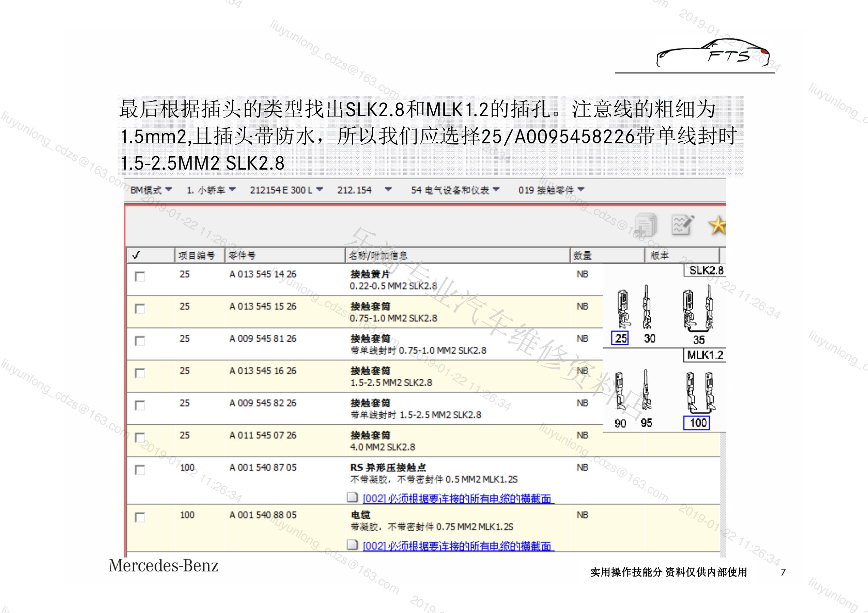Click 4.0 MM2 SLK2.8 description
The height and width of the screenshot is (613, 868).
coord(382,447)
